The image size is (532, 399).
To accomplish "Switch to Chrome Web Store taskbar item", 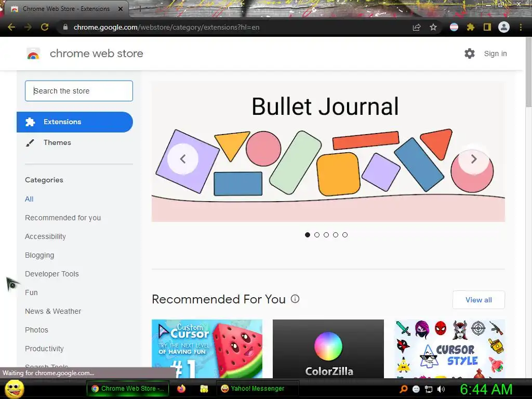I will click(x=128, y=389).
